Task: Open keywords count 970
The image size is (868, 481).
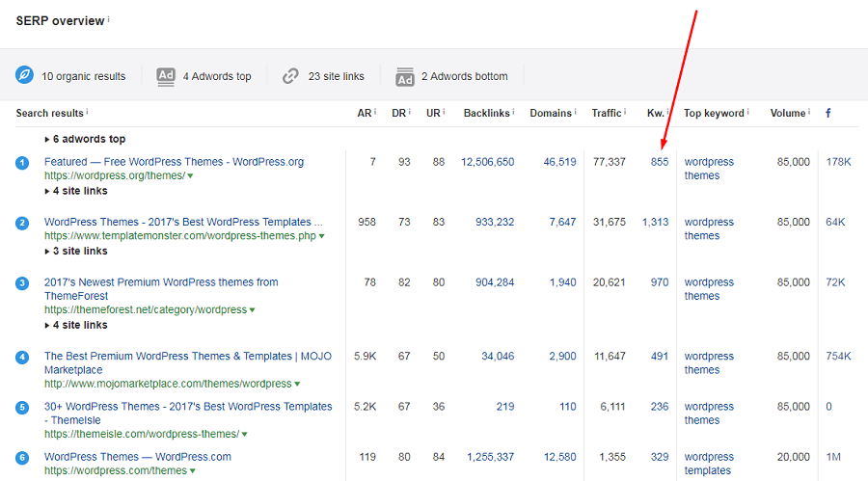Action: click(660, 281)
